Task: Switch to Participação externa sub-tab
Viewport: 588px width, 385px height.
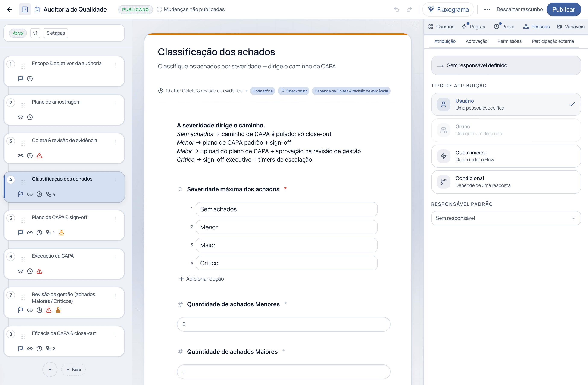Action: pyautogui.click(x=553, y=41)
